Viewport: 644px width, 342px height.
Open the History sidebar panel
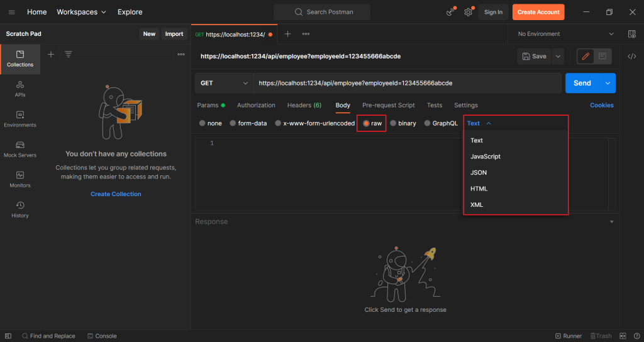[20, 210]
